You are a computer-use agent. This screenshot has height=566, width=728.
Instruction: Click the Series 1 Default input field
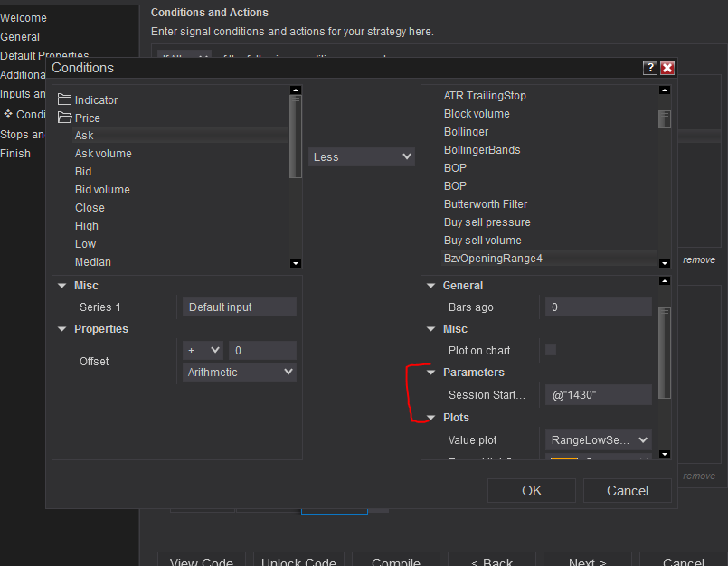coord(240,307)
